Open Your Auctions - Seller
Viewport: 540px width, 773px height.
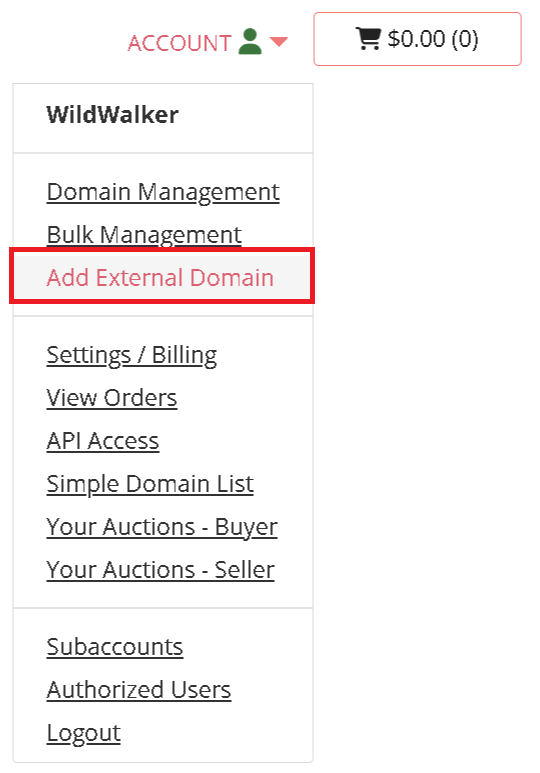point(160,570)
